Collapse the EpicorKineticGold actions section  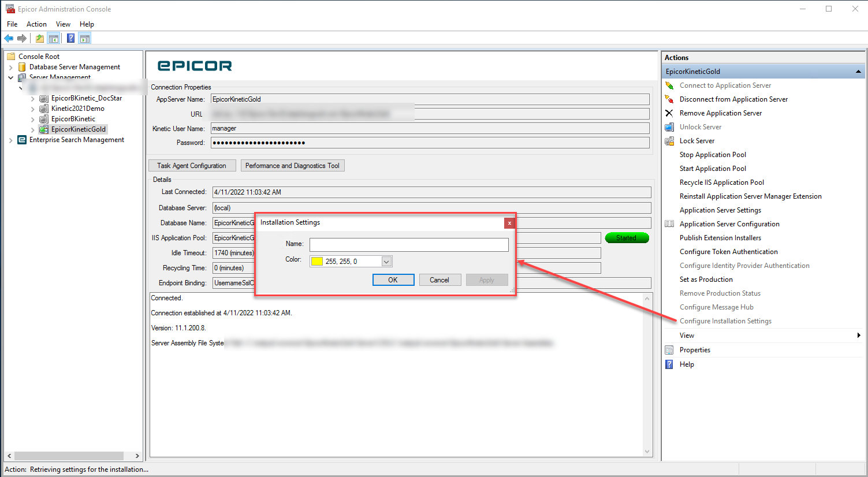pyautogui.click(x=858, y=72)
